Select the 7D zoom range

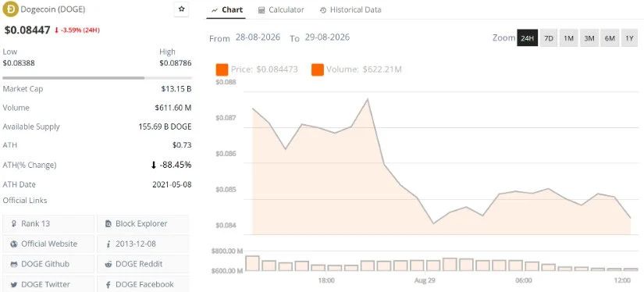pos(548,38)
